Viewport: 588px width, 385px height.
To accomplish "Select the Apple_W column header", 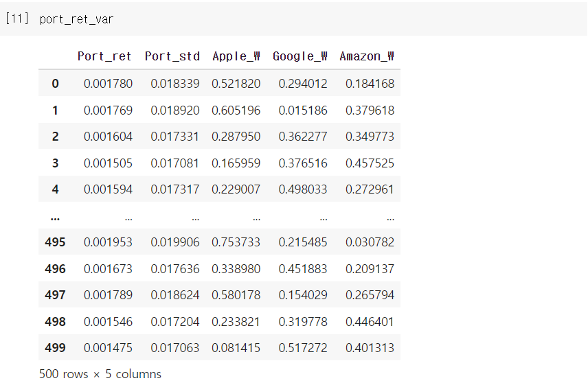I will [236, 56].
